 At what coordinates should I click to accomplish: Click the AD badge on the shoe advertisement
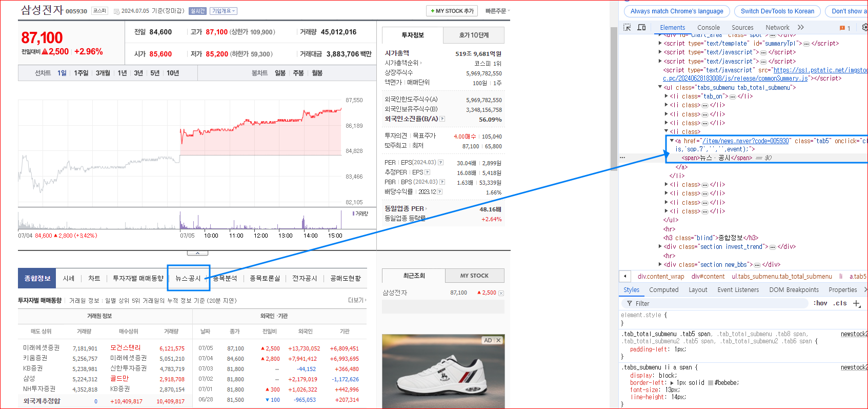[x=488, y=340]
